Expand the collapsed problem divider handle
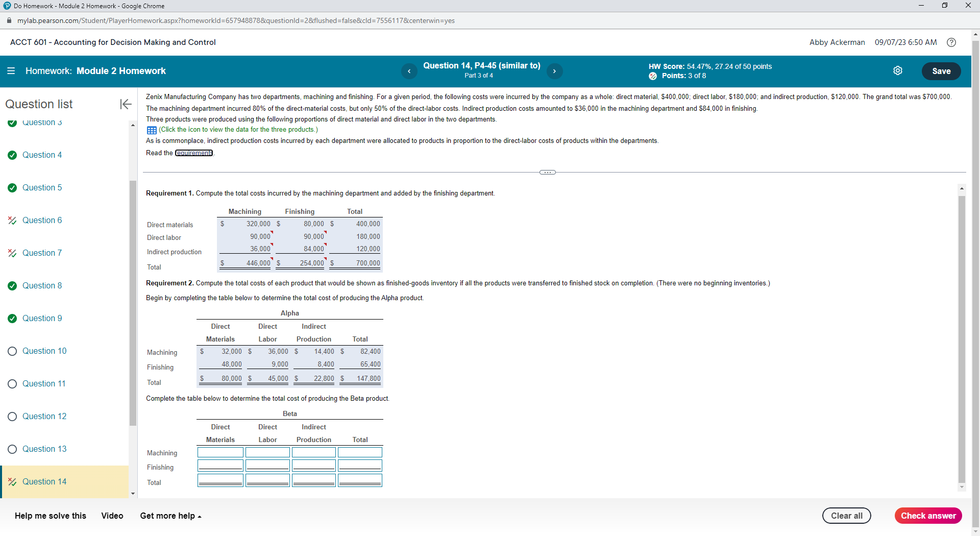The width and height of the screenshot is (980, 536). [548, 173]
